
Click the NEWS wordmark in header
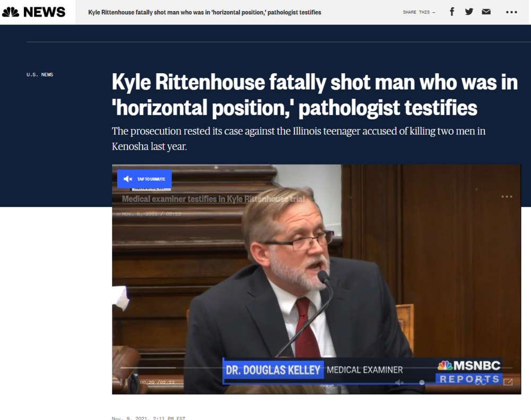44,12
